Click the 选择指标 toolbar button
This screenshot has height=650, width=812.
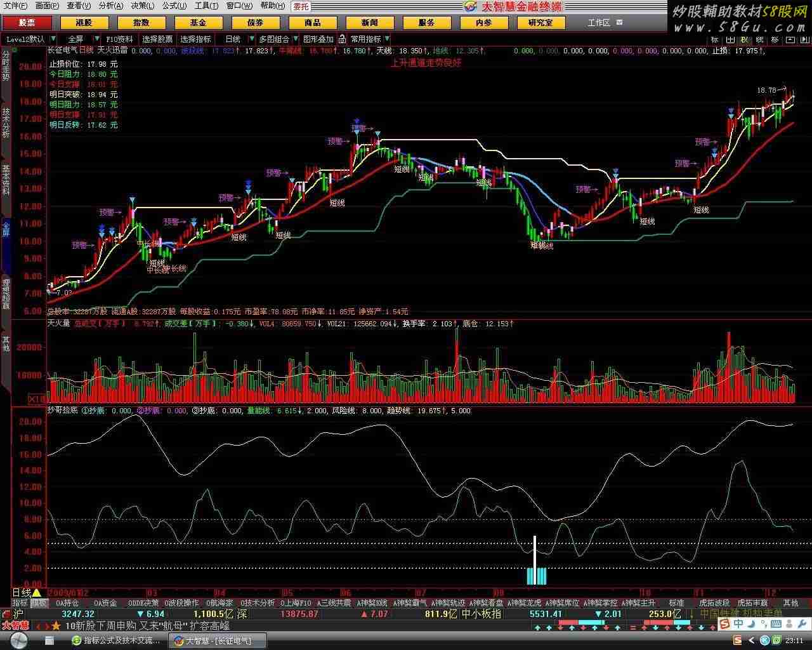pos(195,39)
